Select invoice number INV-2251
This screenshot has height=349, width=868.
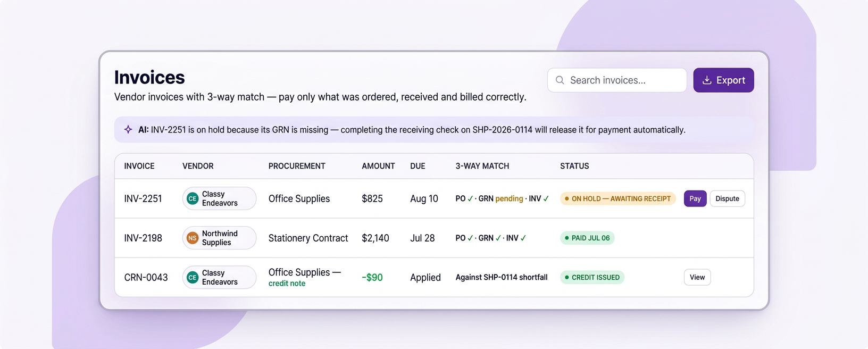tap(143, 198)
